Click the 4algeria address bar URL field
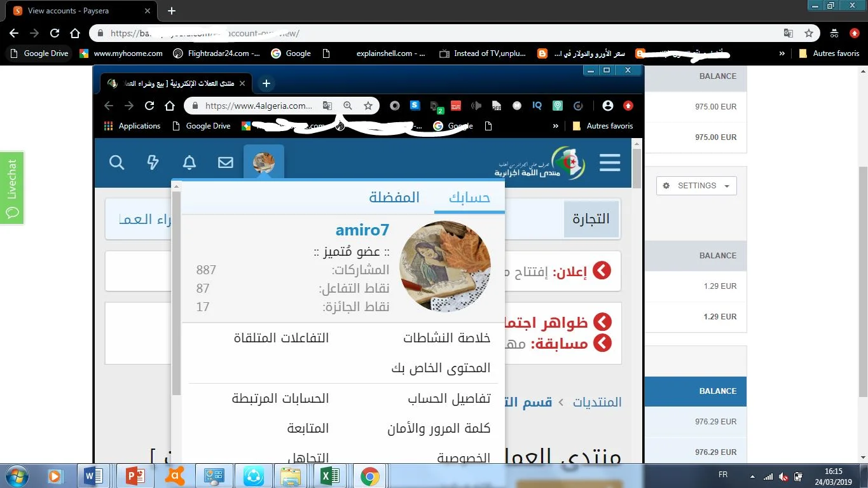Image resolution: width=868 pixels, height=488 pixels. point(259,106)
